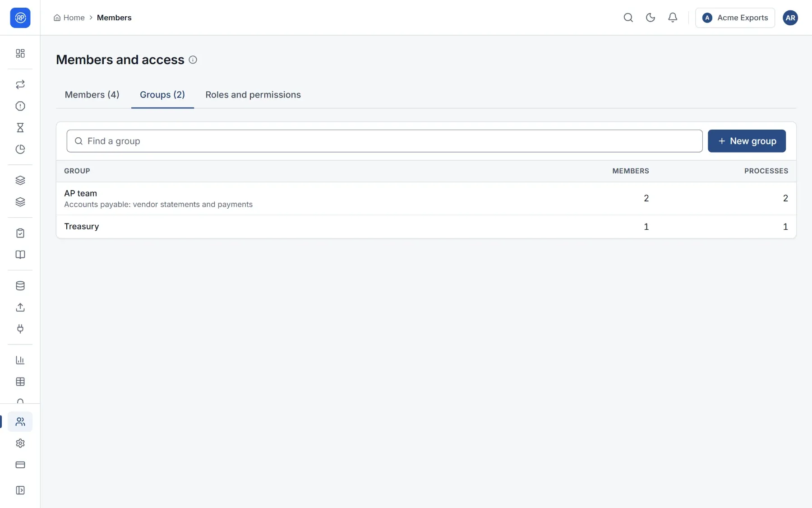Click the New group button
Viewport: 812px width, 508px height.
[x=747, y=141]
